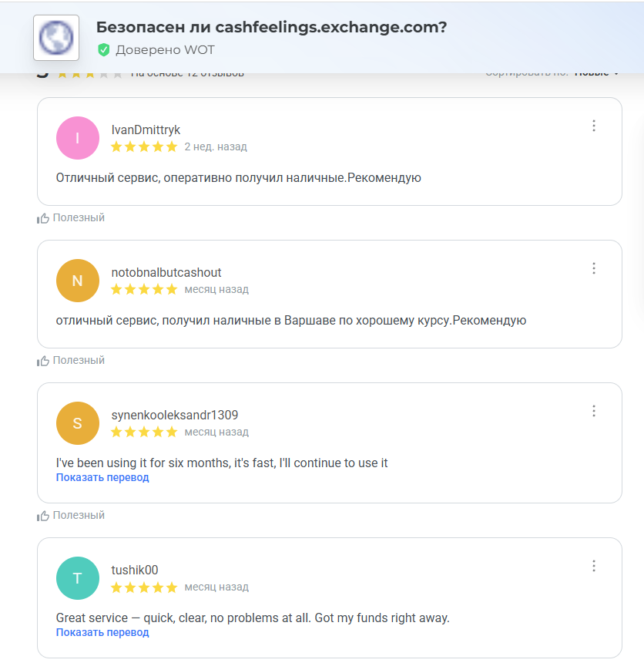Select the orange "S" avatar of synenkooleksandr1309
Image resolution: width=644 pixels, height=663 pixels.
coord(78,423)
